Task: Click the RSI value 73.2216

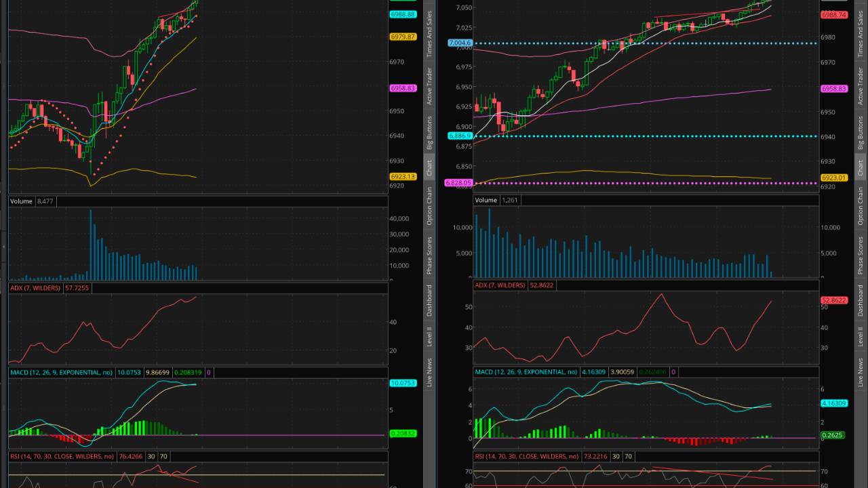Action: [595, 456]
